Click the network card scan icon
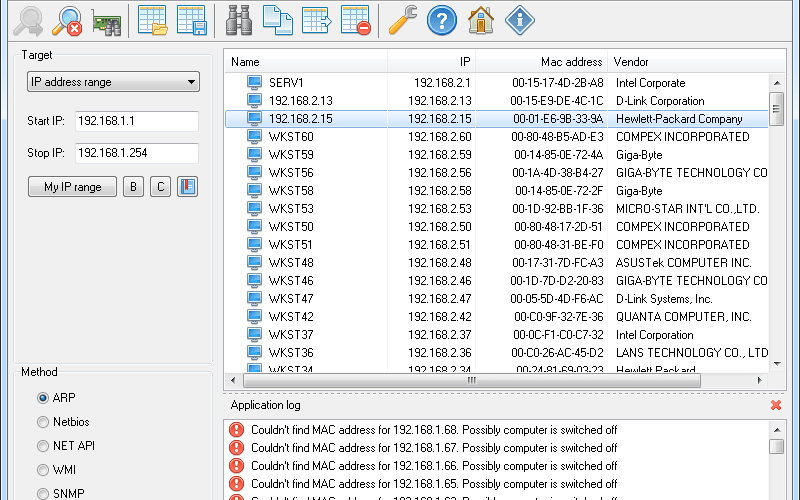Viewport: 800px width, 500px height. point(106,22)
